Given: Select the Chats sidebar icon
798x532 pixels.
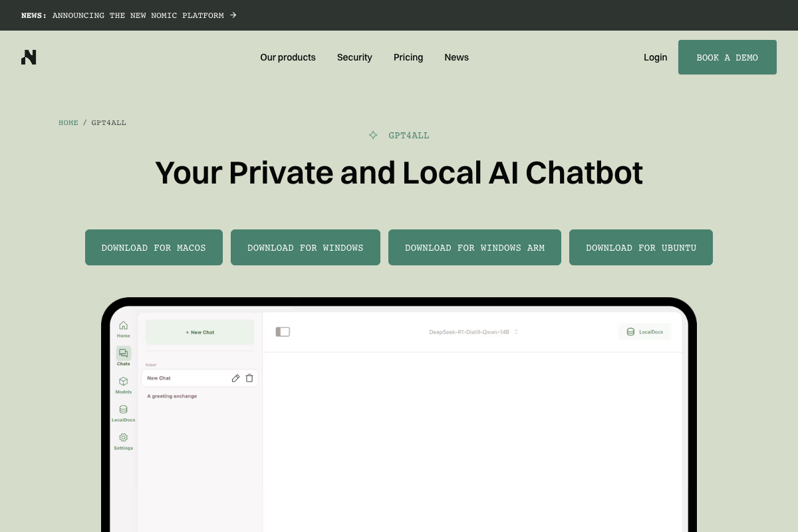Looking at the screenshot, I should click(123, 354).
